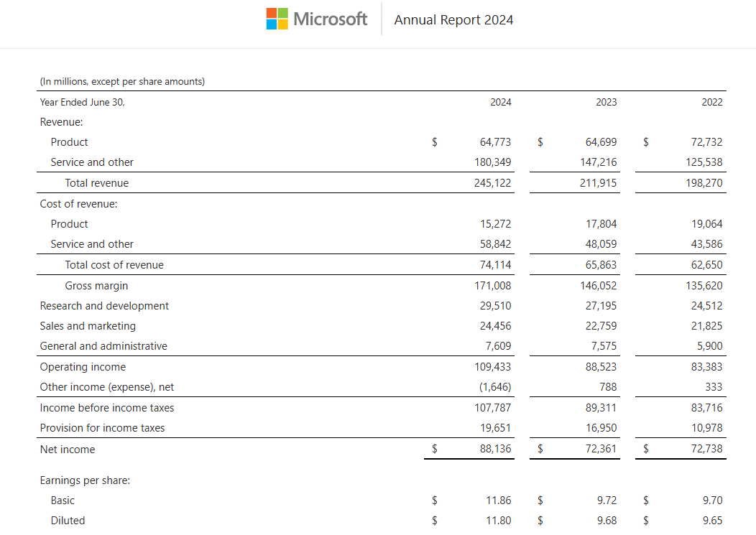Click the 'Other income (expense), net' label
The image size is (756, 535).
[x=107, y=388]
